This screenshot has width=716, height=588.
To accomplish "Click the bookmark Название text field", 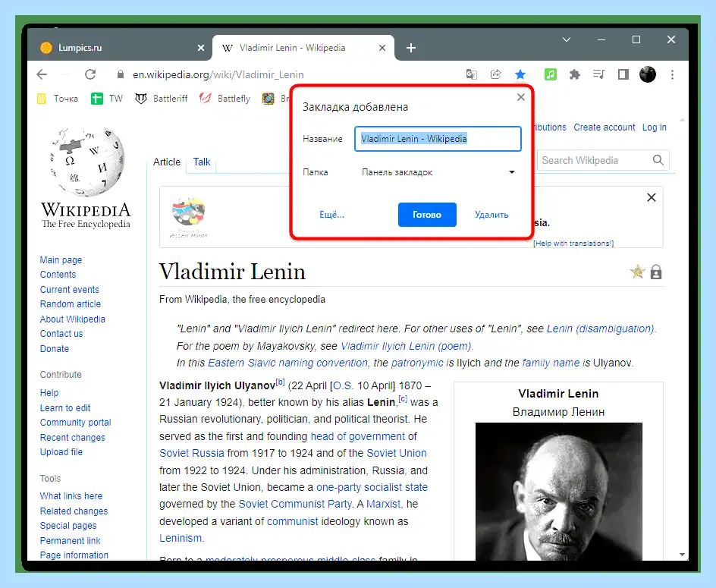I will click(x=438, y=139).
